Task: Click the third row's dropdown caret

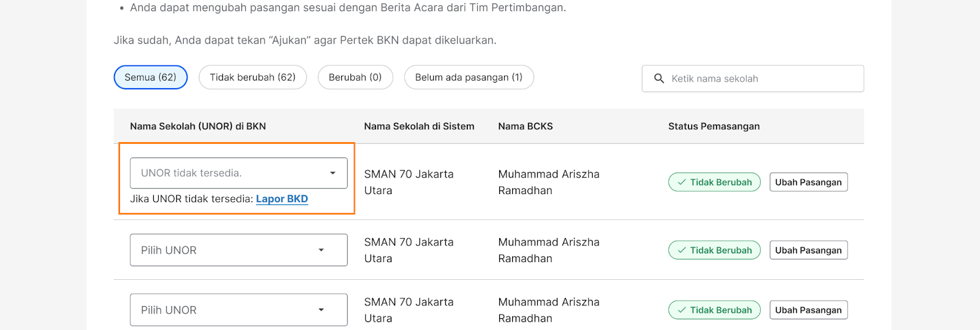Action: coord(321,310)
